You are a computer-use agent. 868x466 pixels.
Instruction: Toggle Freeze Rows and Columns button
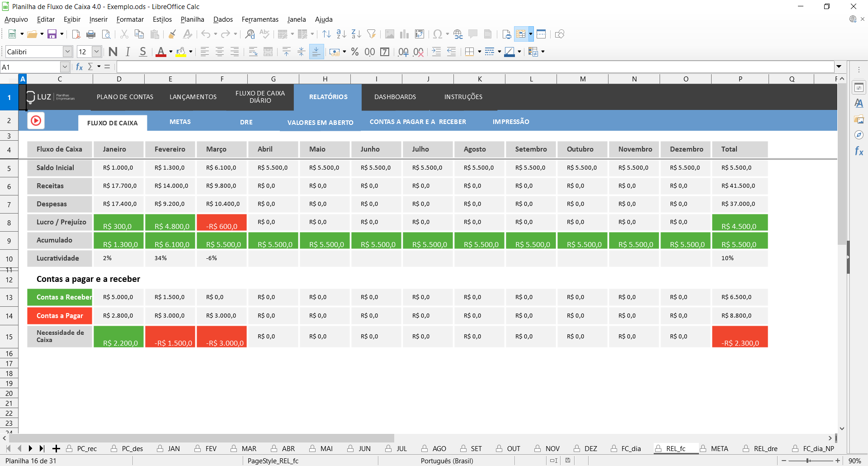[x=541, y=34]
